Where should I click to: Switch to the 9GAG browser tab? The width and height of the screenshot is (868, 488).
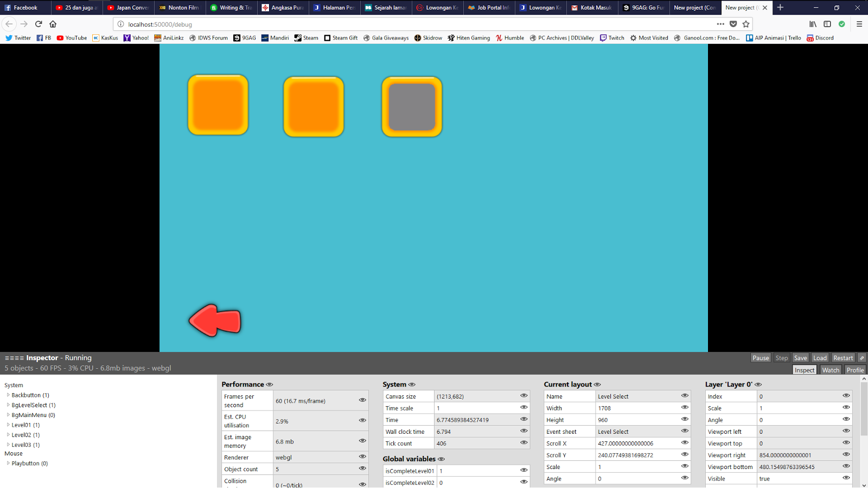(643, 8)
